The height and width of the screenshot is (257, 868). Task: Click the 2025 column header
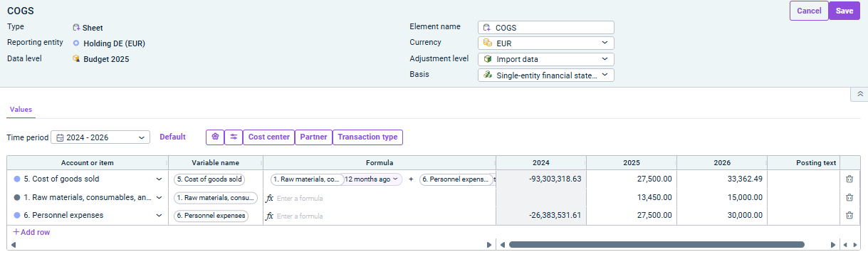(x=631, y=163)
